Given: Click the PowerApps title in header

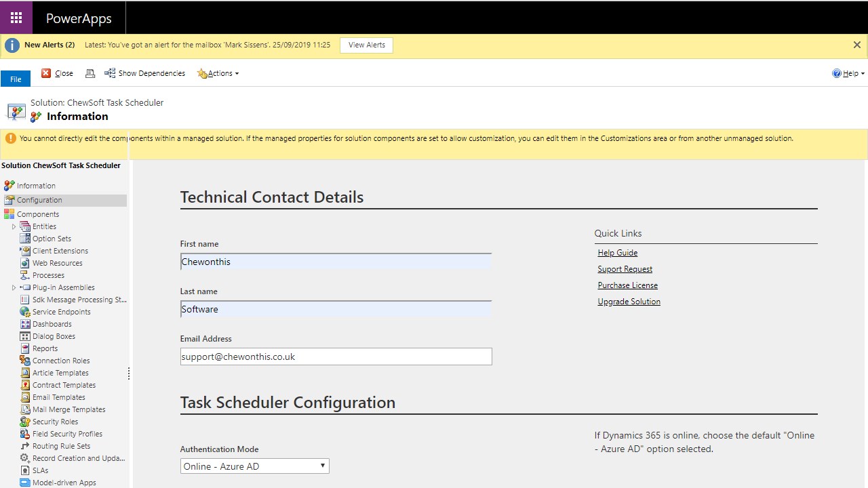Looking at the screenshot, I should pos(79,18).
